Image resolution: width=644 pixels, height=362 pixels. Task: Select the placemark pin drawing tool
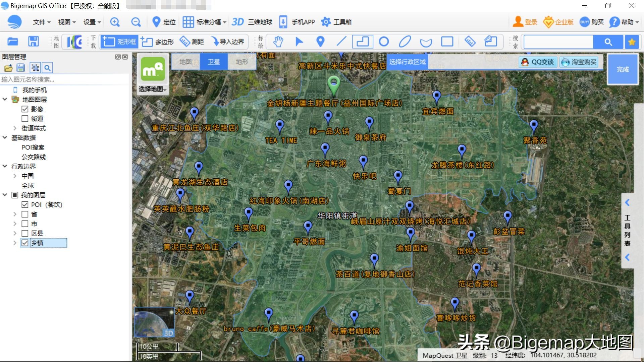[x=320, y=42]
